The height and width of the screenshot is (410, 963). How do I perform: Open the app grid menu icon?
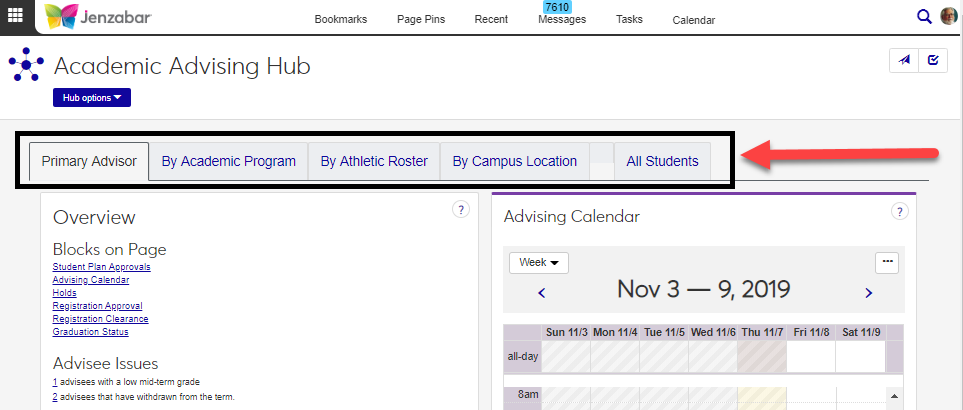coord(16,16)
